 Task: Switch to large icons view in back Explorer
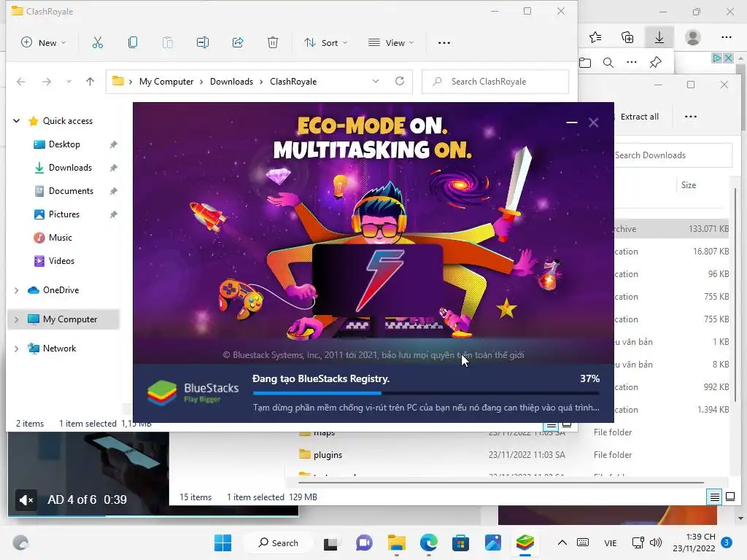point(730,497)
